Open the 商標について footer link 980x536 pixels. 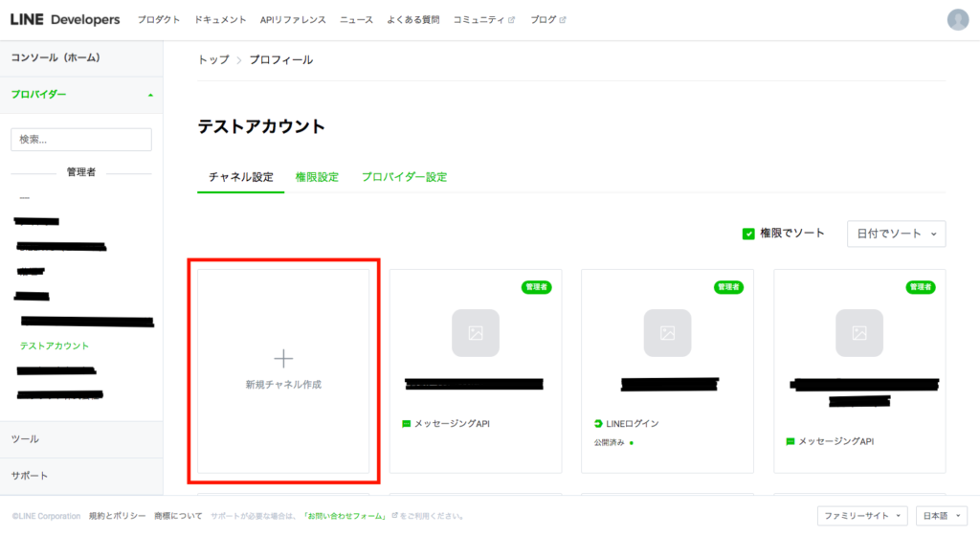tap(178, 516)
